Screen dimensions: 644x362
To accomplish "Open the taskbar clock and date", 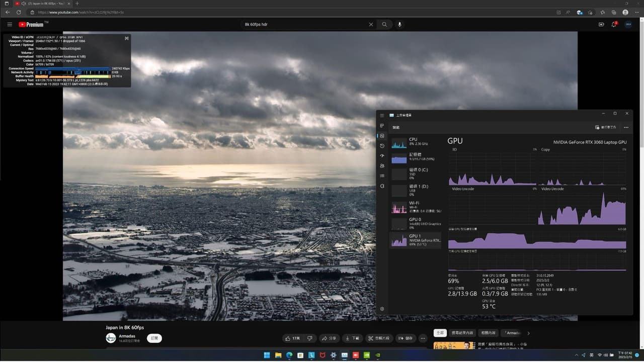I will click(624, 355).
